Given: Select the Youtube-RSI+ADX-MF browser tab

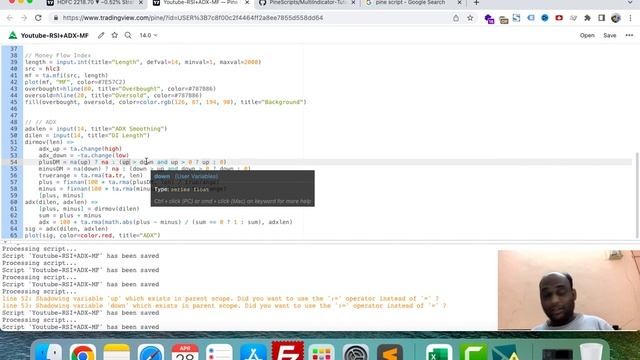Looking at the screenshot, I should click(x=200, y=3).
